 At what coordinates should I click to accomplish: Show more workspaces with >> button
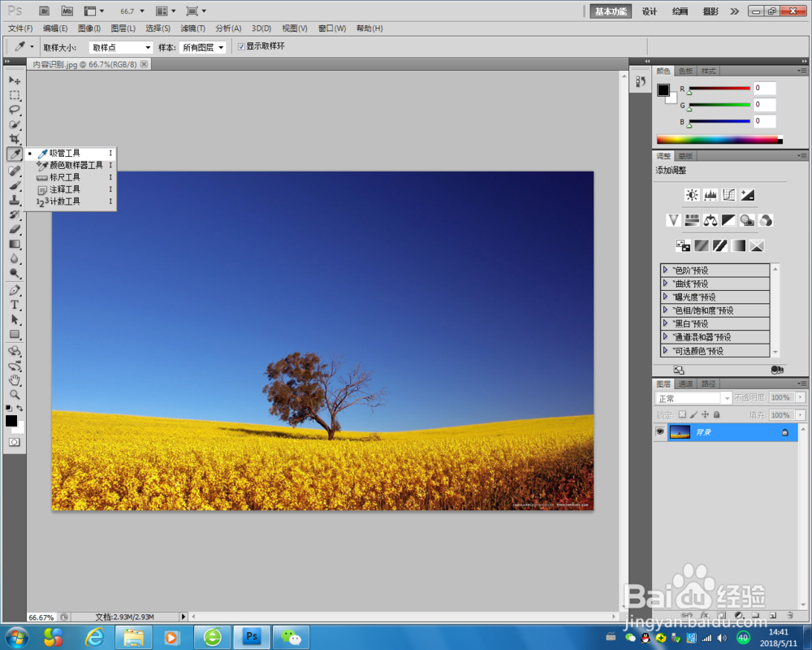click(734, 11)
